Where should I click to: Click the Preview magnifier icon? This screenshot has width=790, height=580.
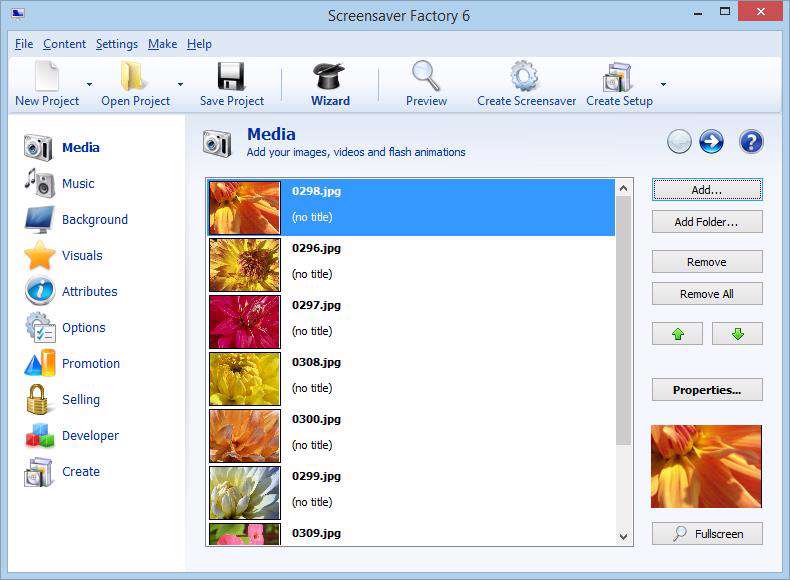pos(426,76)
